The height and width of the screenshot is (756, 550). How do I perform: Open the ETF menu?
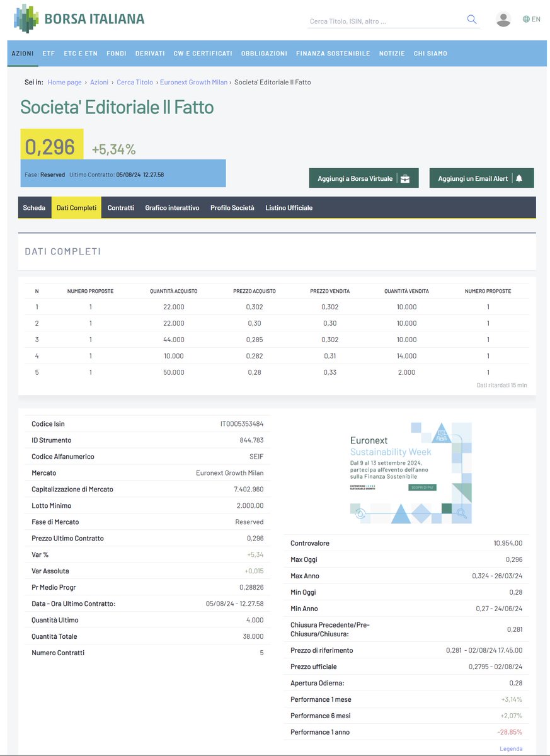click(x=49, y=54)
